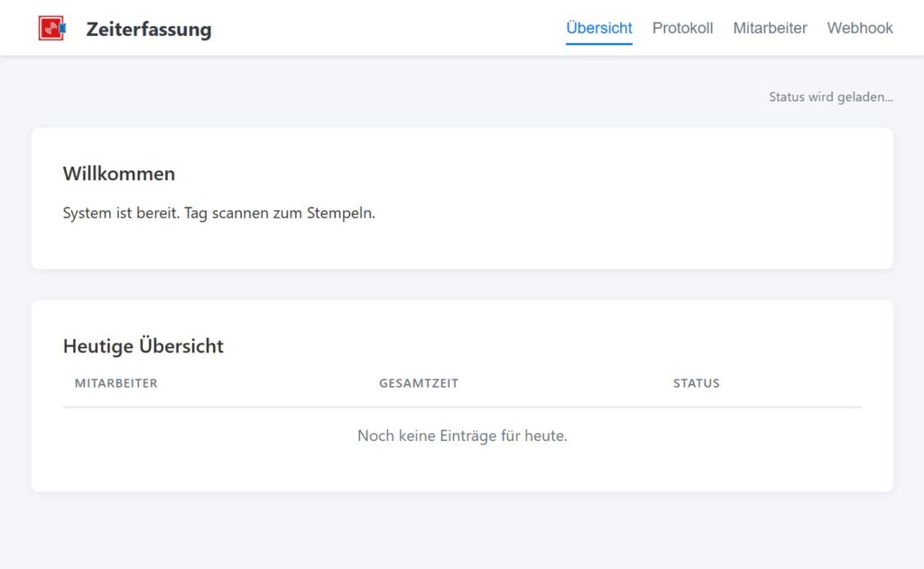Image resolution: width=924 pixels, height=569 pixels.
Task: Click the 'System ist bereit' message text
Action: tap(121, 213)
